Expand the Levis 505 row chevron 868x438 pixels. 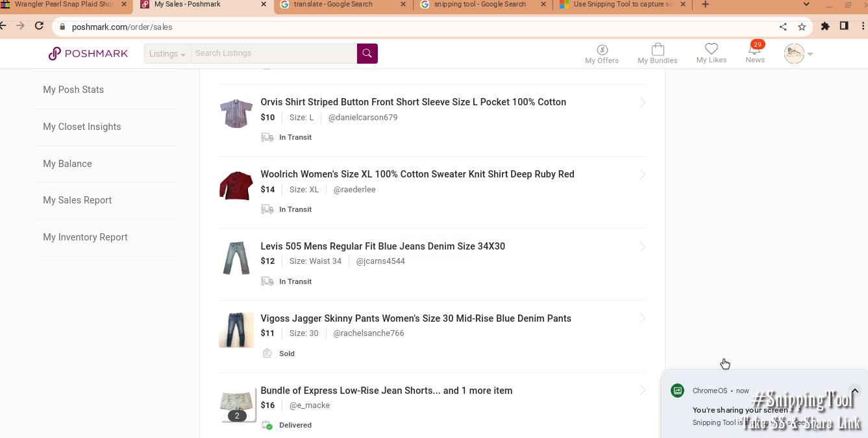(x=642, y=247)
